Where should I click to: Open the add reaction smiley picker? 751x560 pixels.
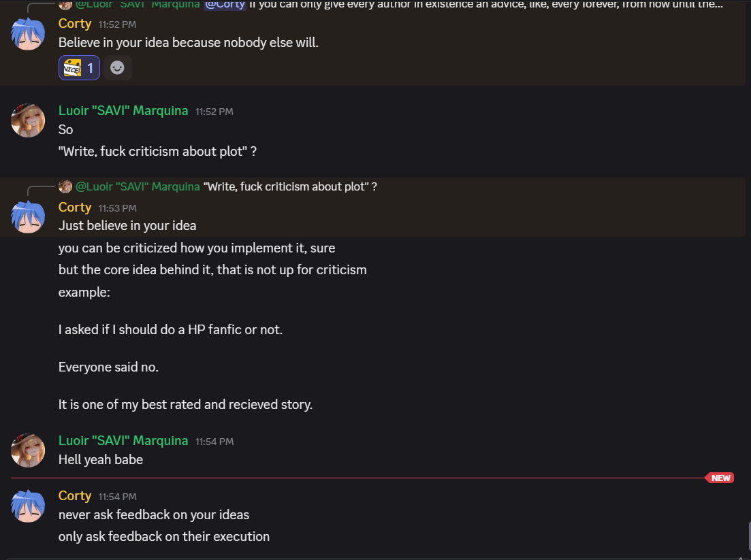(117, 68)
